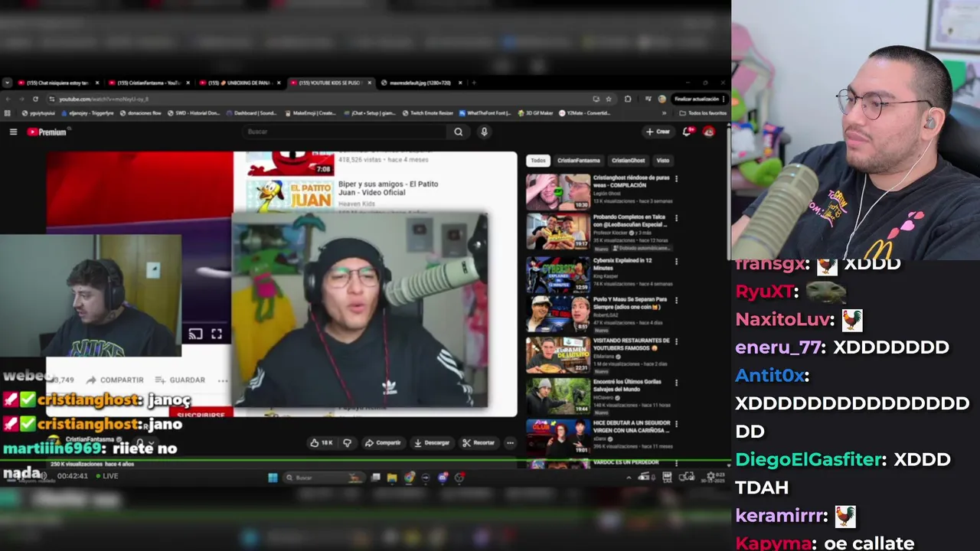The width and height of the screenshot is (980, 551).
Task: Select the CristianGhost filter chip
Action: point(628,161)
